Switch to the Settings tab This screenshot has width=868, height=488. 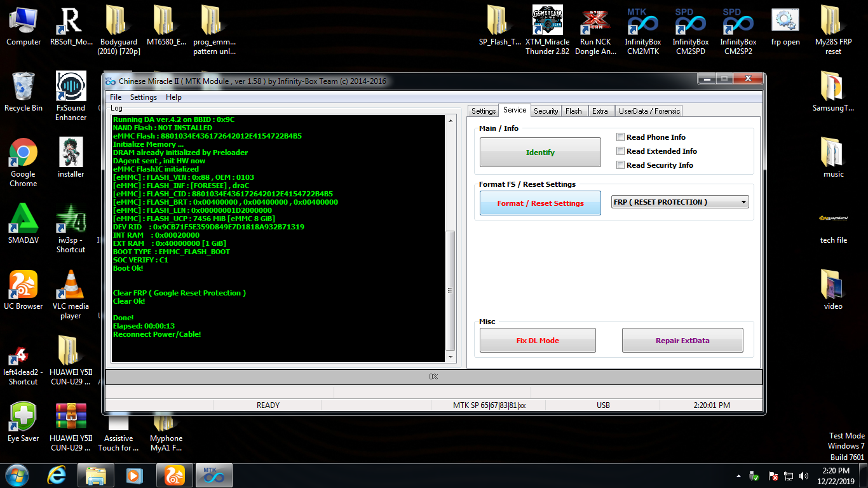484,111
